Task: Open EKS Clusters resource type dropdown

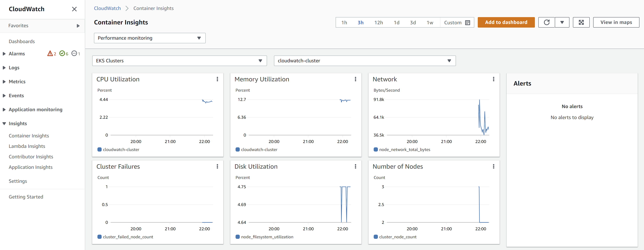Action: coord(180,61)
